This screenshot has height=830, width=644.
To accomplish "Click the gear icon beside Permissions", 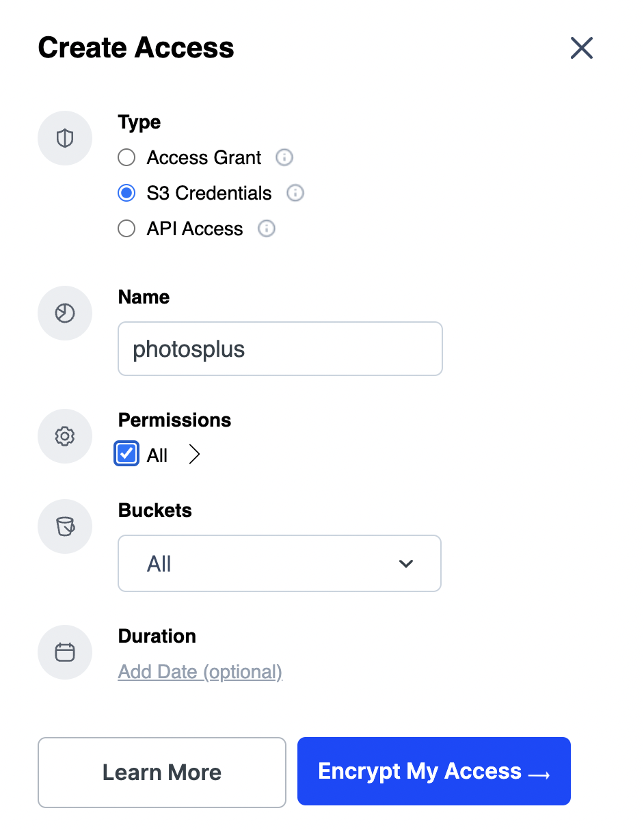I will pos(65,436).
